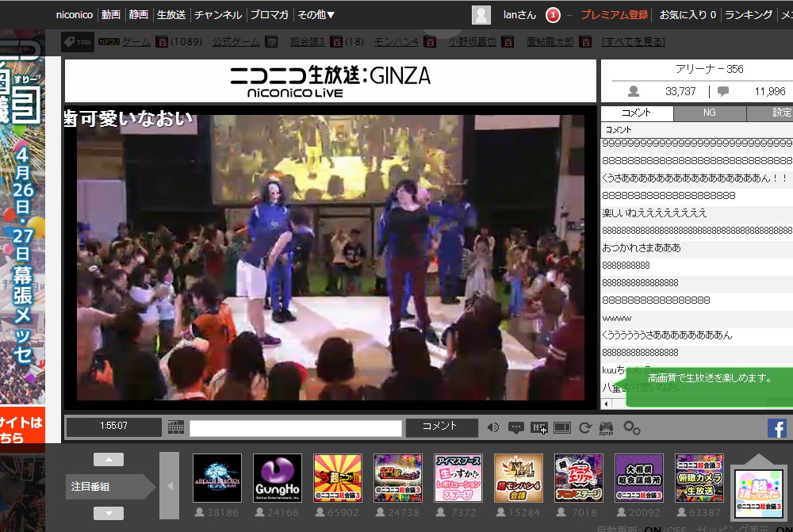Click the すべてを見る link

[x=633, y=42]
